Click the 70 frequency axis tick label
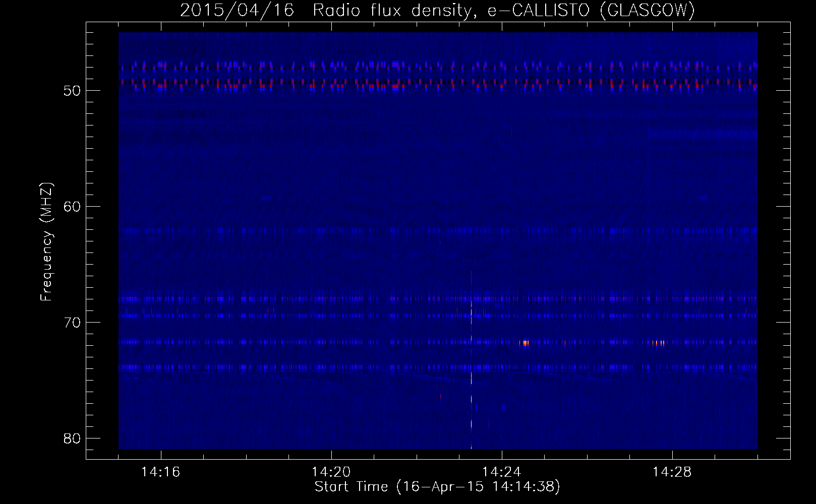The image size is (816, 504). [72, 323]
